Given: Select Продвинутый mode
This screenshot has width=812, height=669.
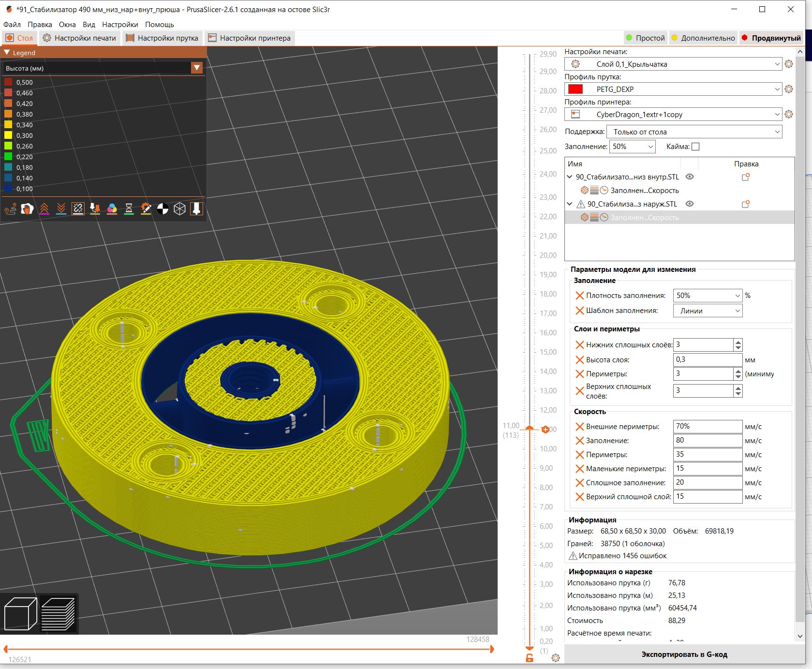Looking at the screenshot, I should pos(771,38).
